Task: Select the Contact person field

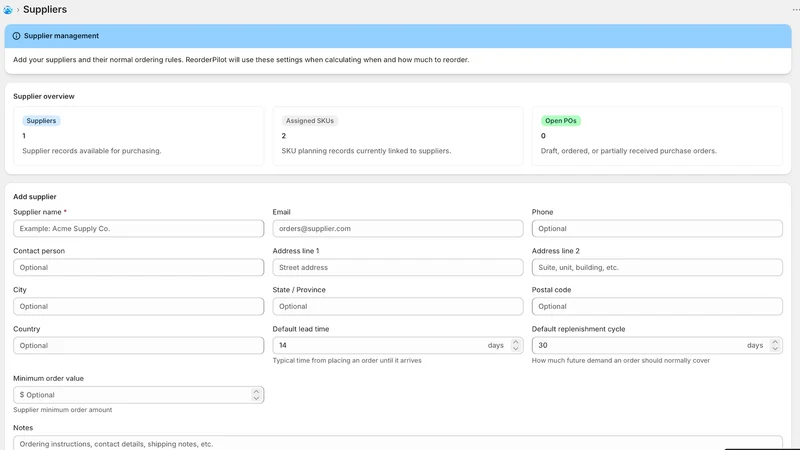Action: click(x=138, y=267)
